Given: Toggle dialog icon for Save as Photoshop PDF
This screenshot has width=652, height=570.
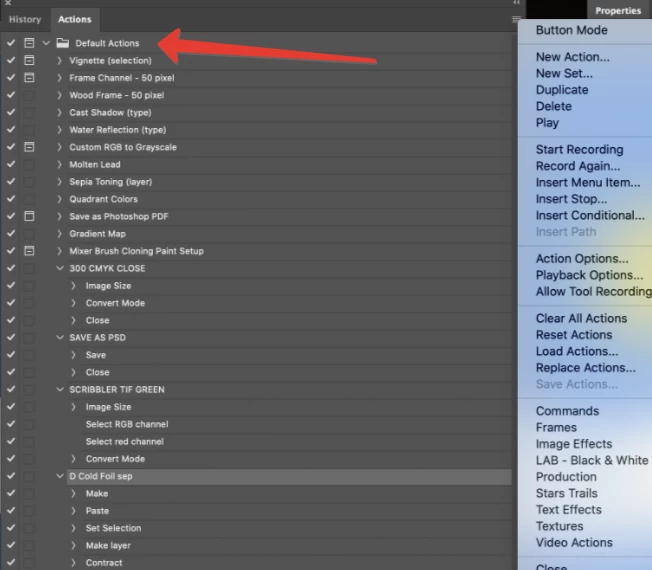Looking at the screenshot, I should pos(29,216).
